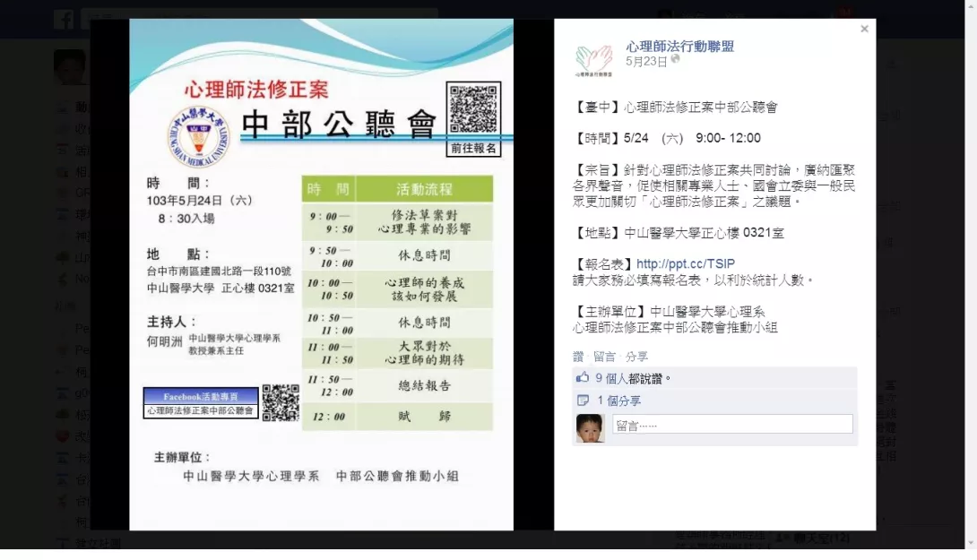Open 心理師法行動聯盟 page name link

pyautogui.click(x=679, y=46)
